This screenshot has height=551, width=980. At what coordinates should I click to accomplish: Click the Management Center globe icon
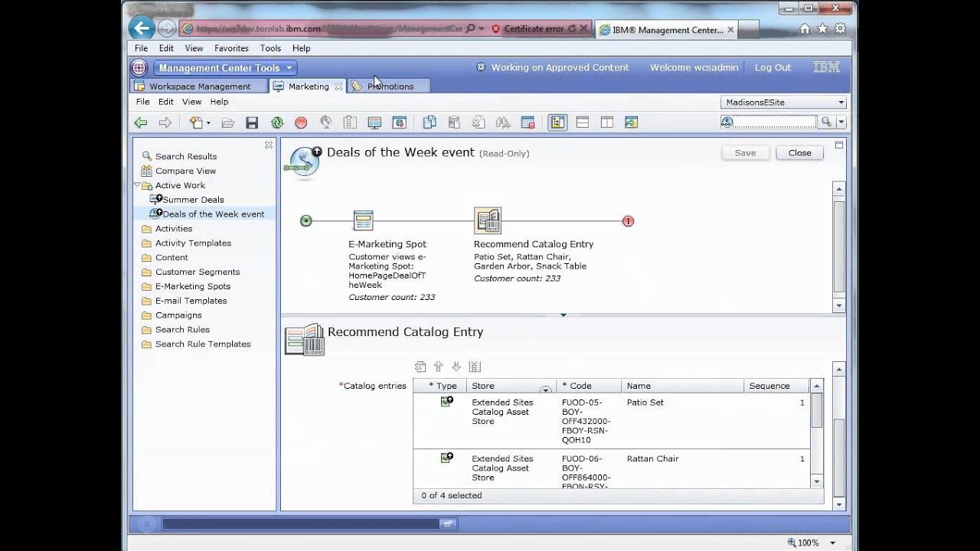pyautogui.click(x=139, y=68)
